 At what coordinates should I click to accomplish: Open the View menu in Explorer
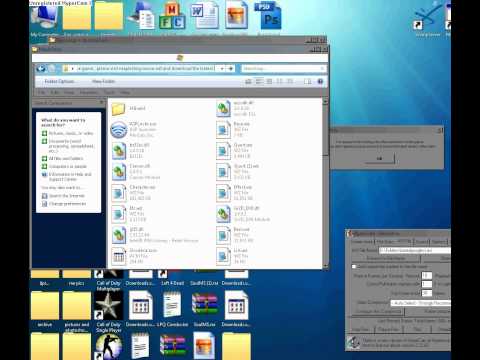(x=69, y=92)
